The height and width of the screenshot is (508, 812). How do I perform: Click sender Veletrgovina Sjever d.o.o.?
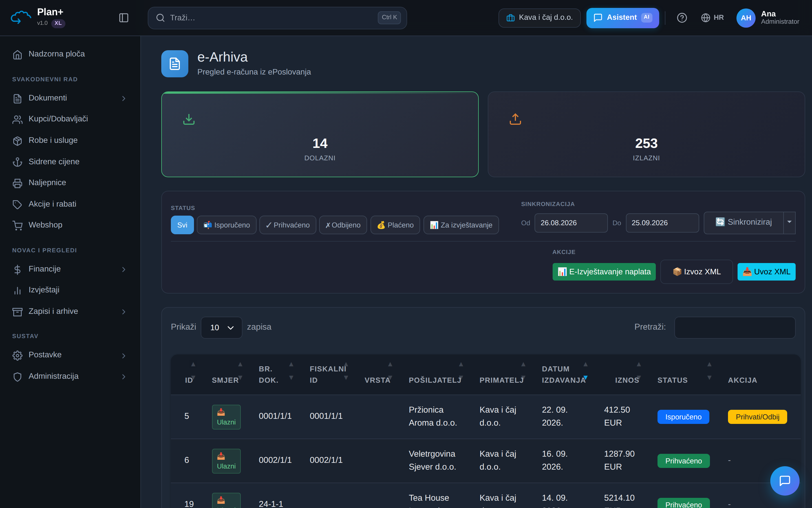tap(432, 460)
